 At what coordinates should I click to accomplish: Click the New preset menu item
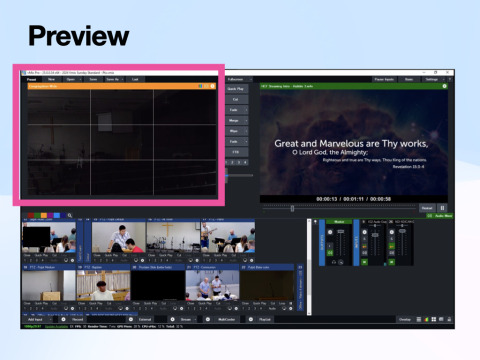point(51,79)
